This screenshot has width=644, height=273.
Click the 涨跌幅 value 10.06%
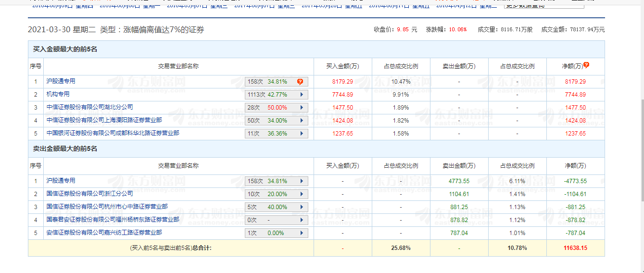(458, 29)
